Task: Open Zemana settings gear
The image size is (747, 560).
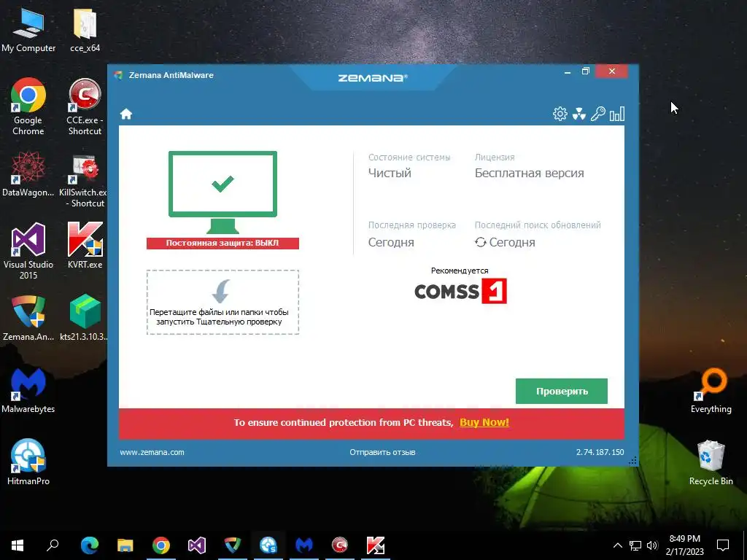Action: 560,114
